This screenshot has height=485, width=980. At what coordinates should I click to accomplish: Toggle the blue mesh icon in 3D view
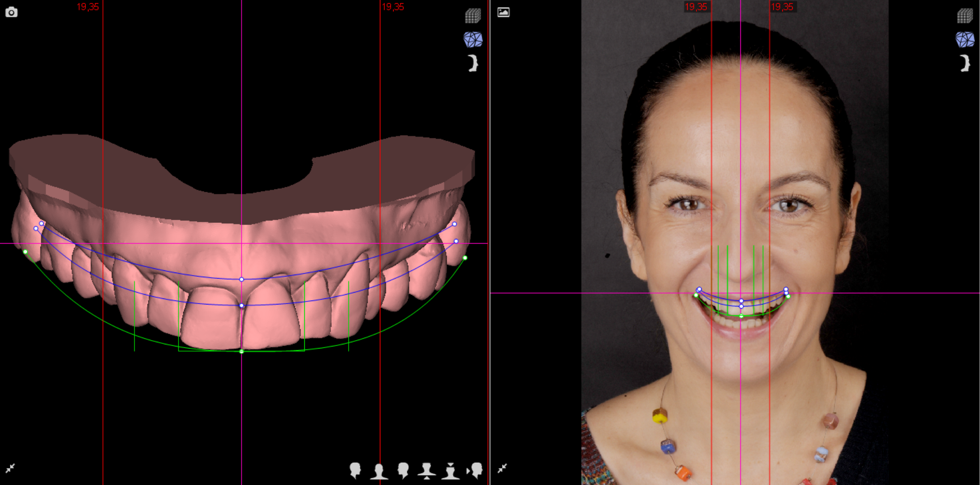tap(472, 40)
